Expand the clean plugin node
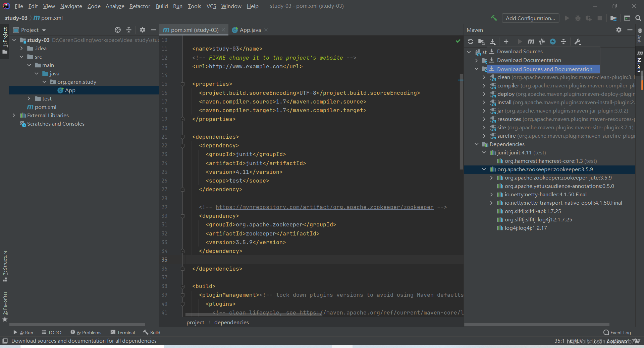 click(x=484, y=77)
